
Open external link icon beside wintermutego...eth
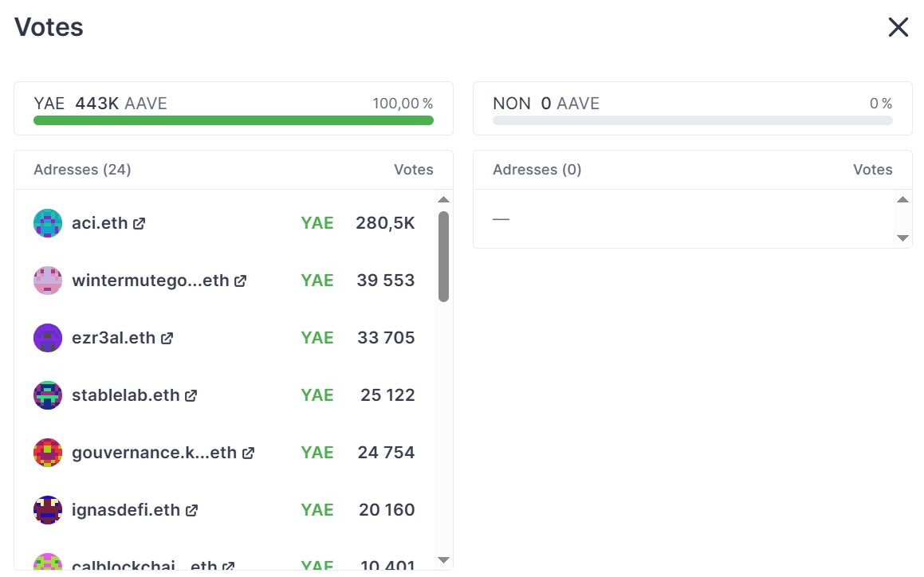(240, 281)
